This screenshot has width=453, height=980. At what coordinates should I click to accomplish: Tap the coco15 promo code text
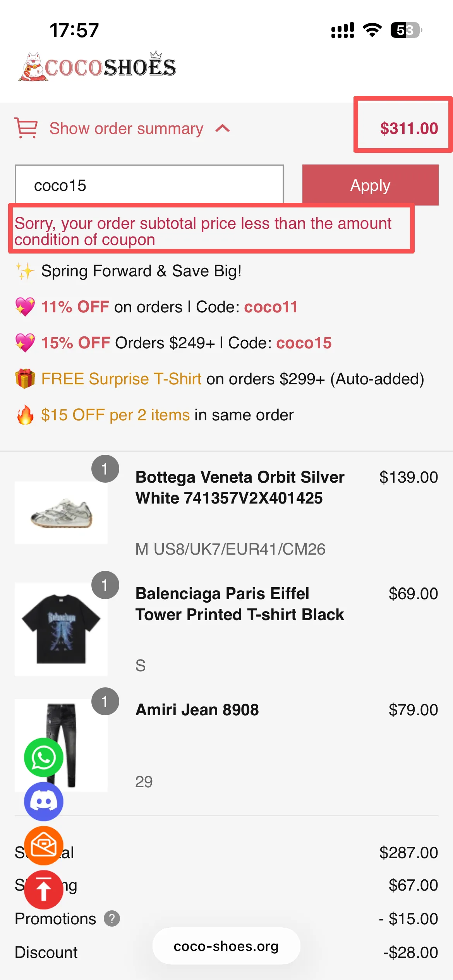[x=304, y=343]
